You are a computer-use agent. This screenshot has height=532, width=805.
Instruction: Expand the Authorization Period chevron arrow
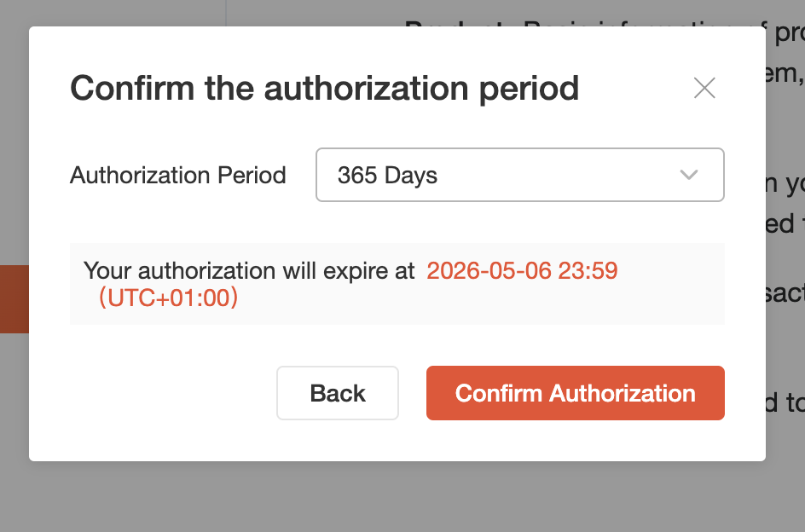click(x=689, y=175)
